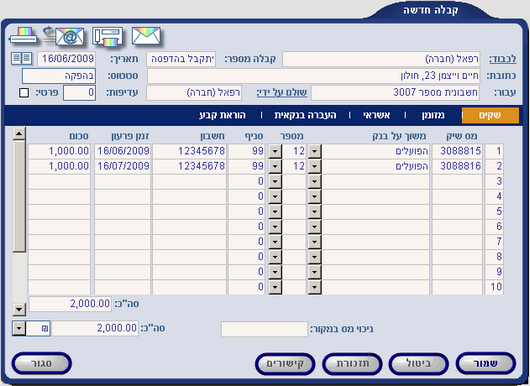Click the ניכוי מס במקור input field
Image resolution: width=530 pixels, height=386 pixels.
click(x=264, y=329)
